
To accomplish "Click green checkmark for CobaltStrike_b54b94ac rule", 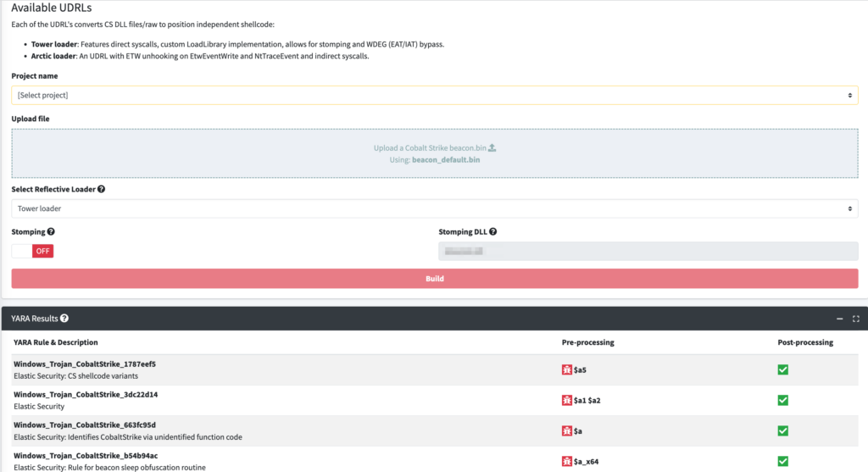I will (x=782, y=461).
